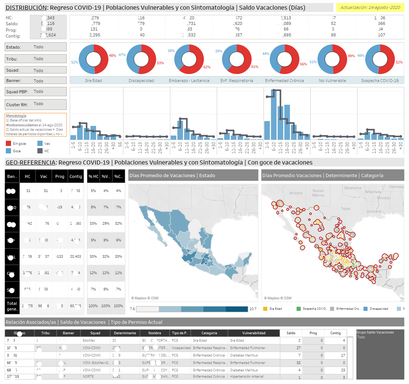Click the Sospecha COVID-19 category label
Image resolution: width=409 pixels, height=384 pixels.
click(x=380, y=80)
